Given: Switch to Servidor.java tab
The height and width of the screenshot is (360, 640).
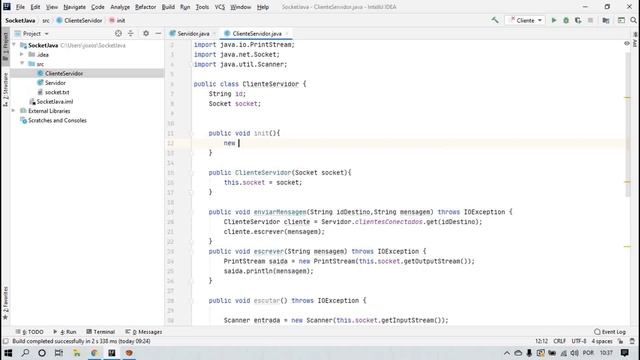Looking at the screenshot, I should pyautogui.click(x=193, y=33).
